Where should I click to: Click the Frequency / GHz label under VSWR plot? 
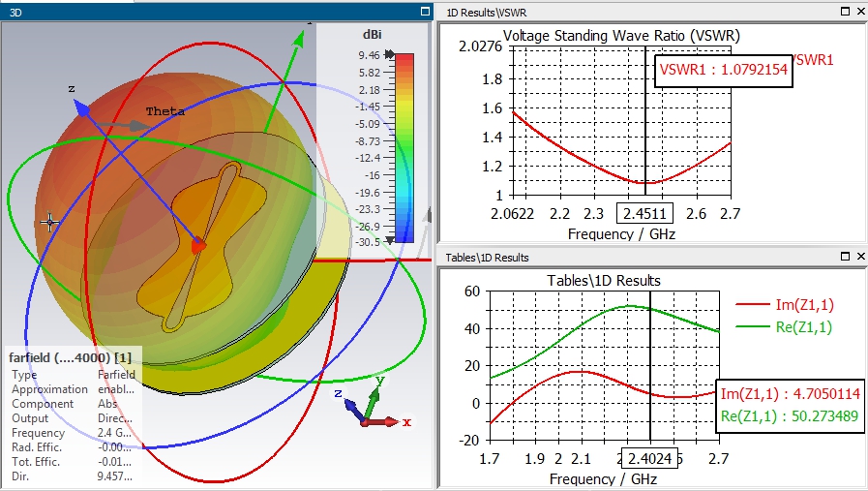[621, 233]
